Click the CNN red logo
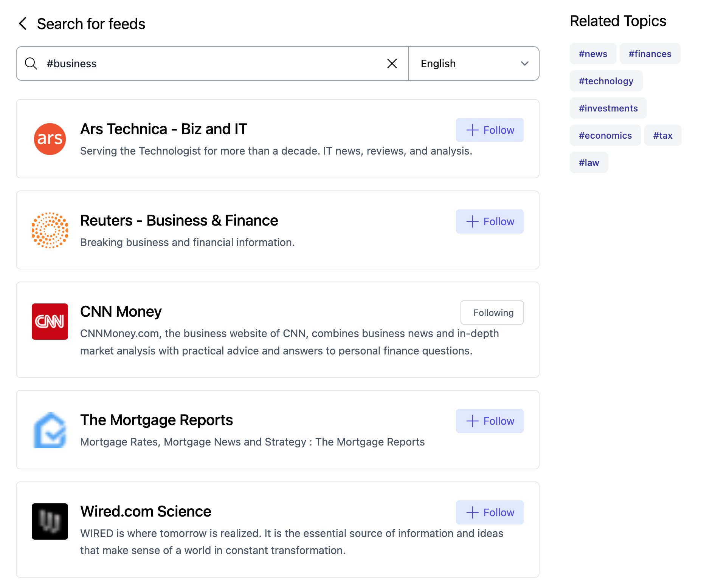Viewport: 701px width, 588px height. (x=50, y=322)
